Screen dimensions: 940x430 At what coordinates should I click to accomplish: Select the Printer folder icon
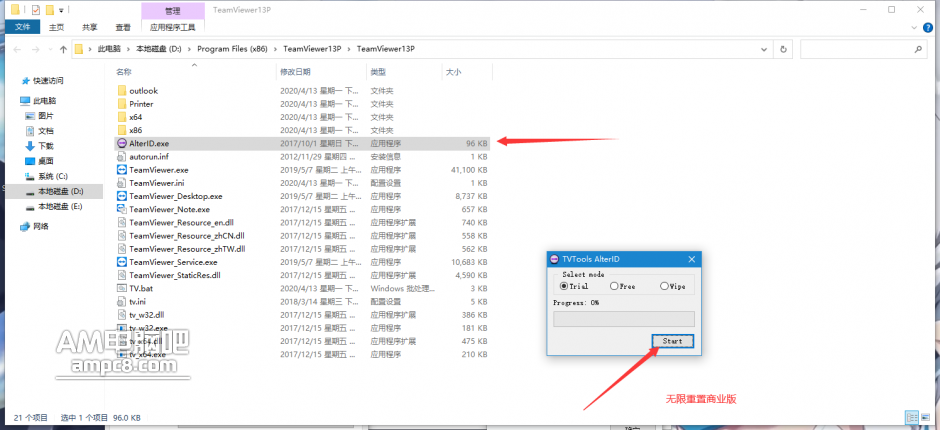(122, 104)
